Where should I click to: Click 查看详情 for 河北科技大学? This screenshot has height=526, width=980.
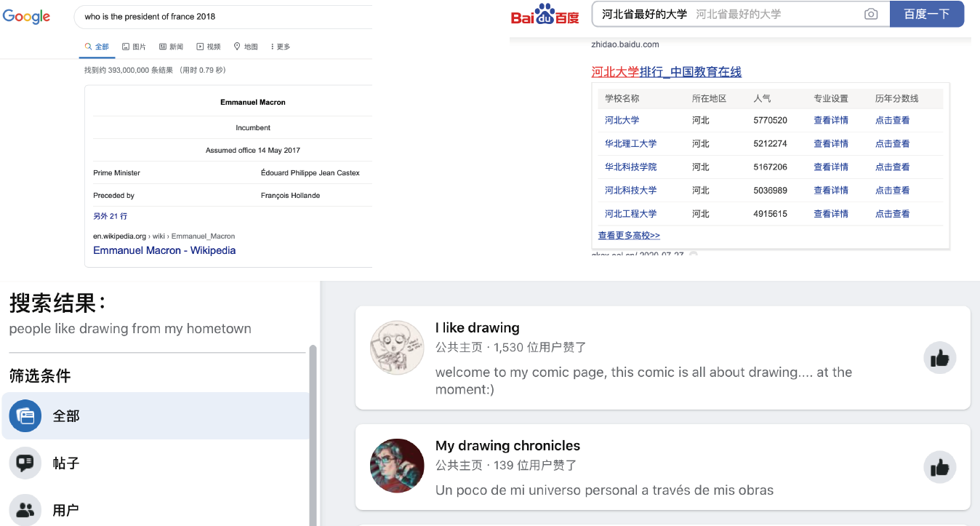pos(831,190)
